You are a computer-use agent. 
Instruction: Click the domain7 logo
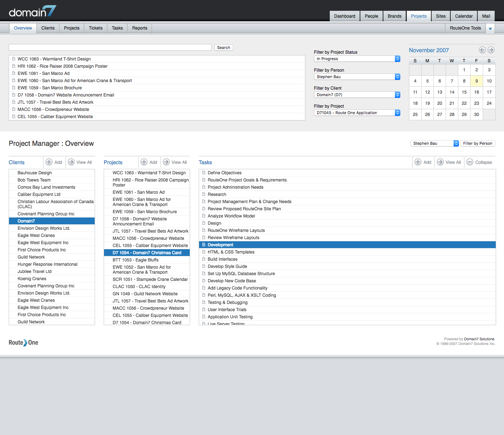coord(32,12)
